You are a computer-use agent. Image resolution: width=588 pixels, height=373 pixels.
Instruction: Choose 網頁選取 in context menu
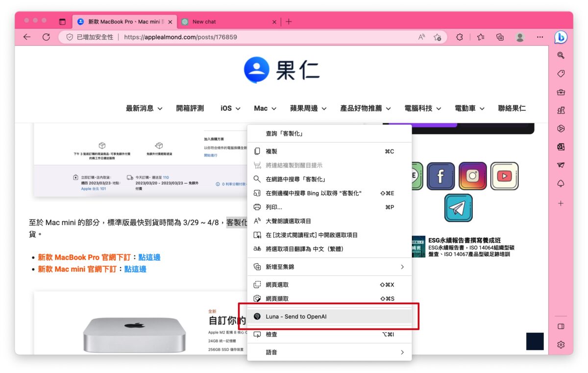329,285
